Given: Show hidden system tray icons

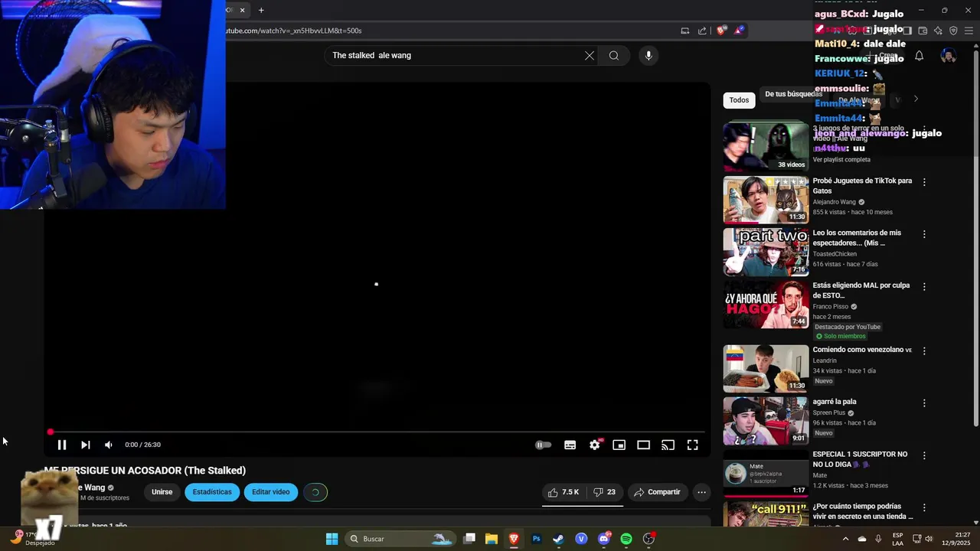Looking at the screenshot, I should (845, 539).
